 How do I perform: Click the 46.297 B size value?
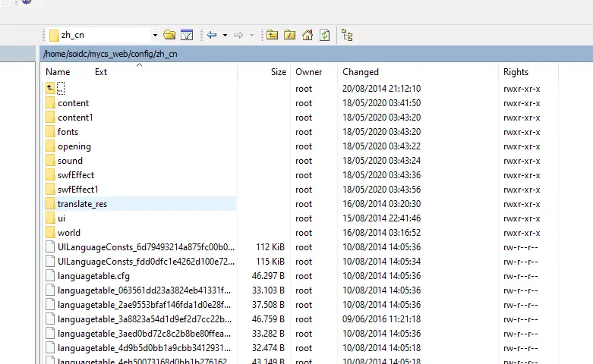pyautogui.click(x=268, y=275)
